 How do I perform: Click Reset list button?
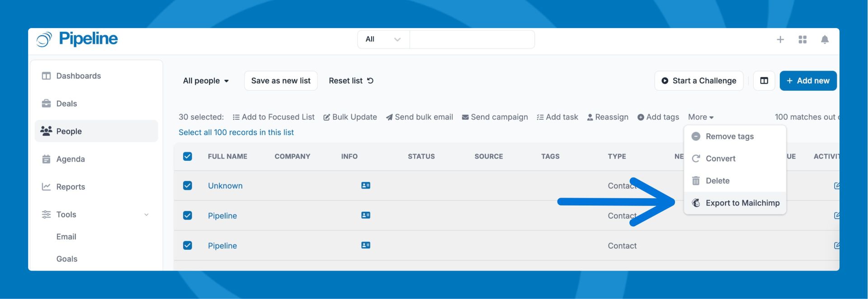click(x=351, y=81)
